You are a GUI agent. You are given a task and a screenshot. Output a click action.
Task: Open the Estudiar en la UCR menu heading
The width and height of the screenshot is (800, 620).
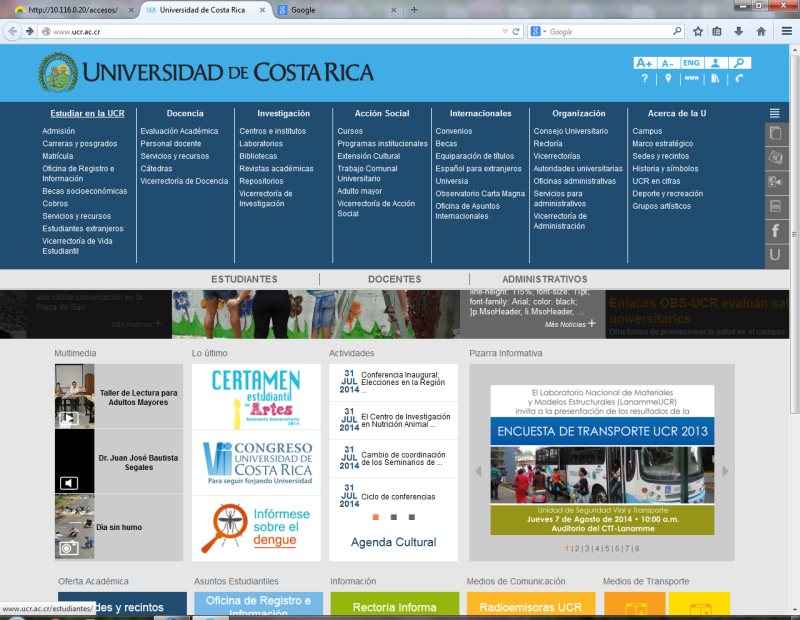click(87, 113)
